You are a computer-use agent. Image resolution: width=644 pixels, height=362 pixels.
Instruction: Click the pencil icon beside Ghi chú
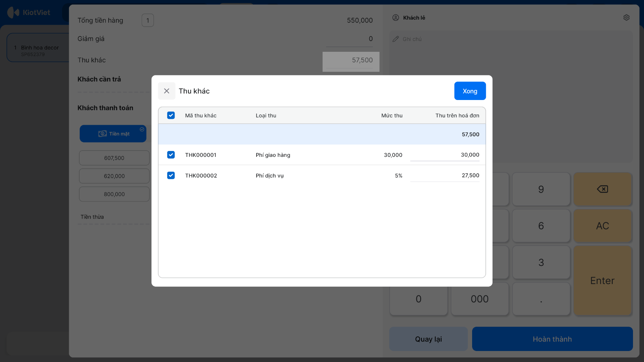click(x=396, y=39)
